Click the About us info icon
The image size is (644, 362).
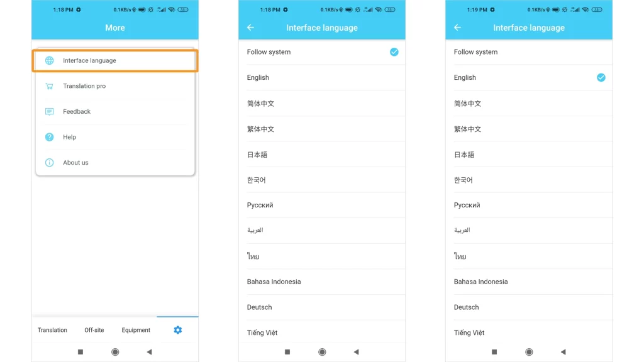point(49,163)
